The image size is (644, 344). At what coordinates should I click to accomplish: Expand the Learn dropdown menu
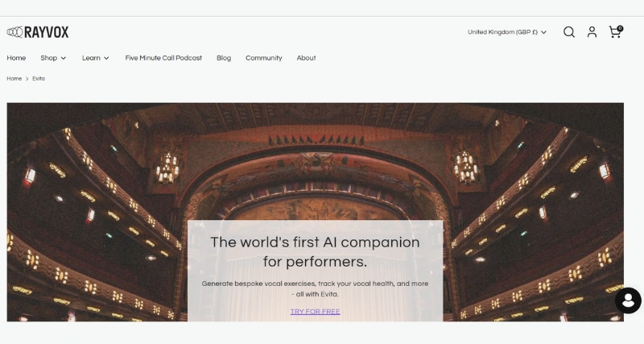[95, 58]
